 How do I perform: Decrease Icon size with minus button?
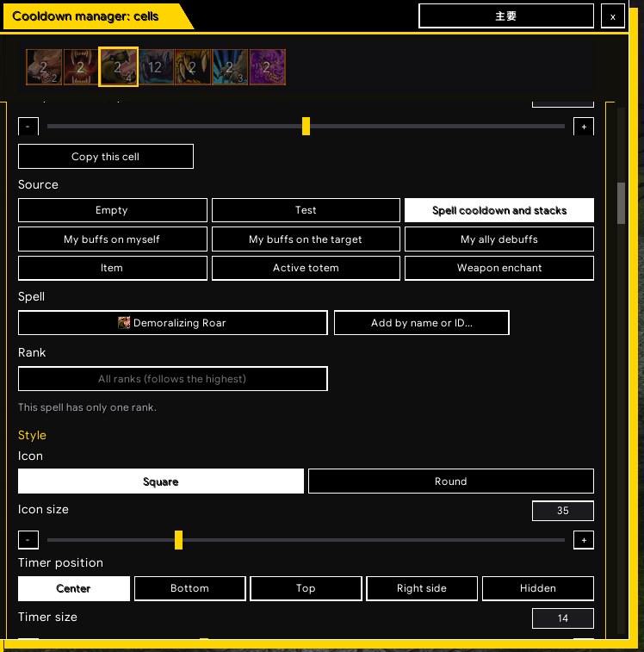click(28, 540)
